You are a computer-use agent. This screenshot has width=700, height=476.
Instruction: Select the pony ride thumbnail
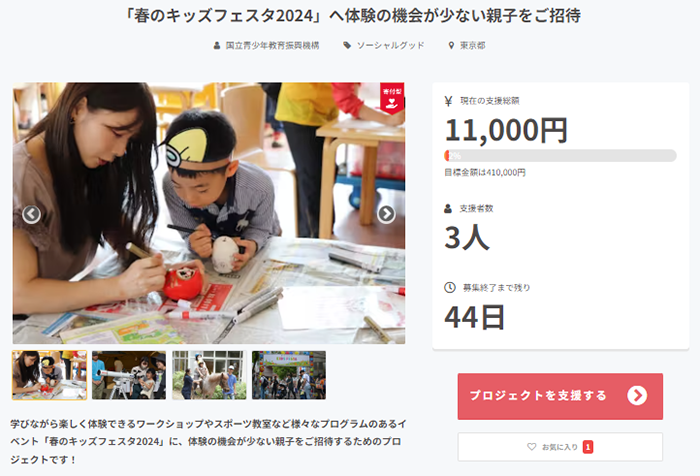[x=209, y=375]
